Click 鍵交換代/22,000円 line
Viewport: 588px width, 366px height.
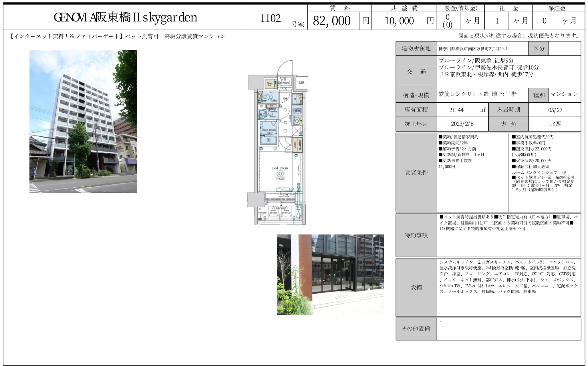tap(531, 149)
